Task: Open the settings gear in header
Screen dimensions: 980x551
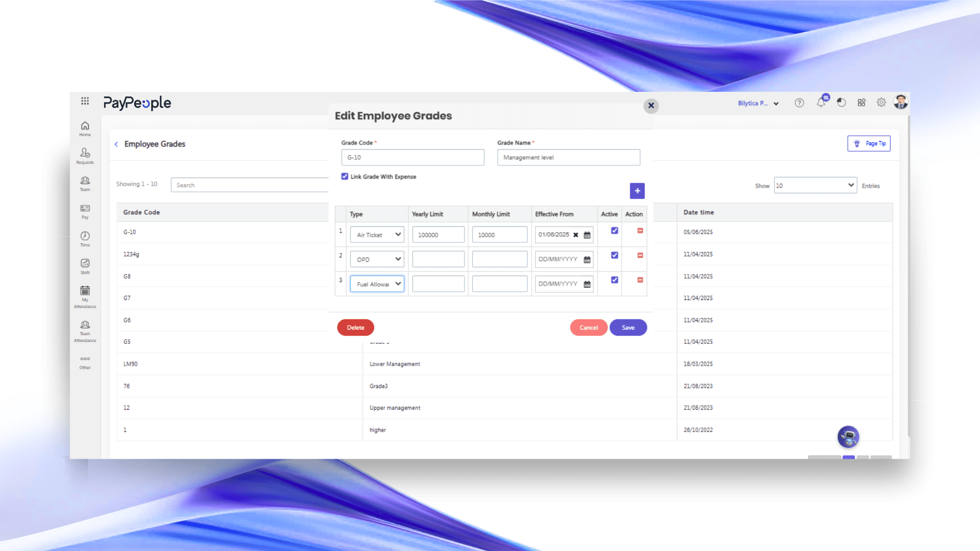Action: 881,103
